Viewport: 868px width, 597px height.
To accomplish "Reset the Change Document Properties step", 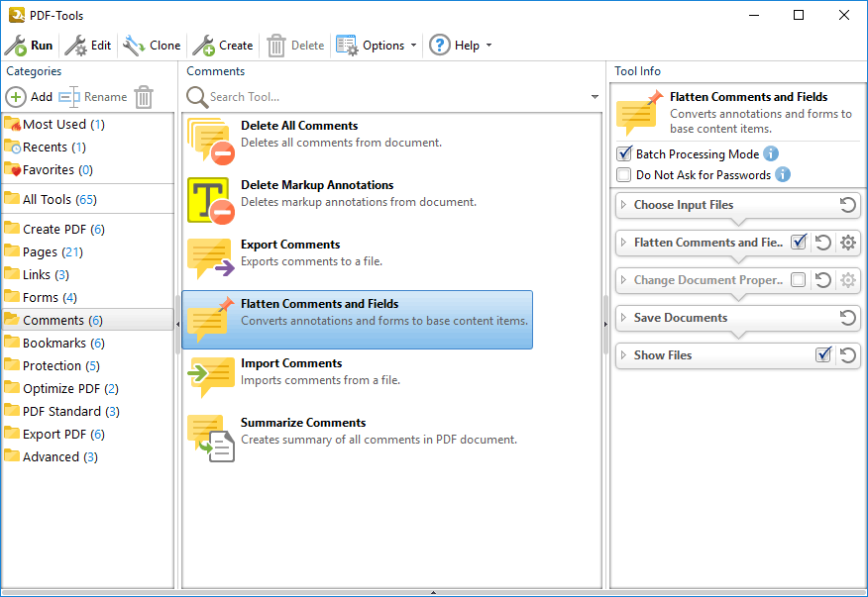I will (x=823, y=280).
